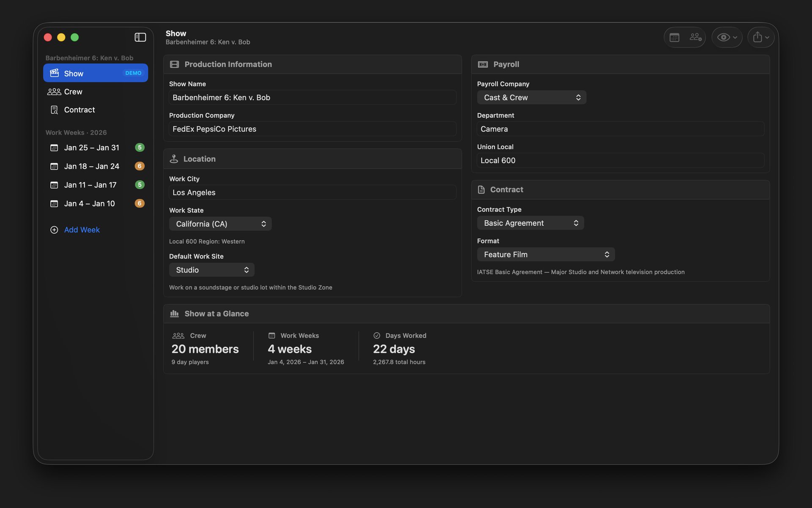Select Show in the sidebar
Image resolution: width=812 pixels, height=508 pixels.
click(96, 73)
